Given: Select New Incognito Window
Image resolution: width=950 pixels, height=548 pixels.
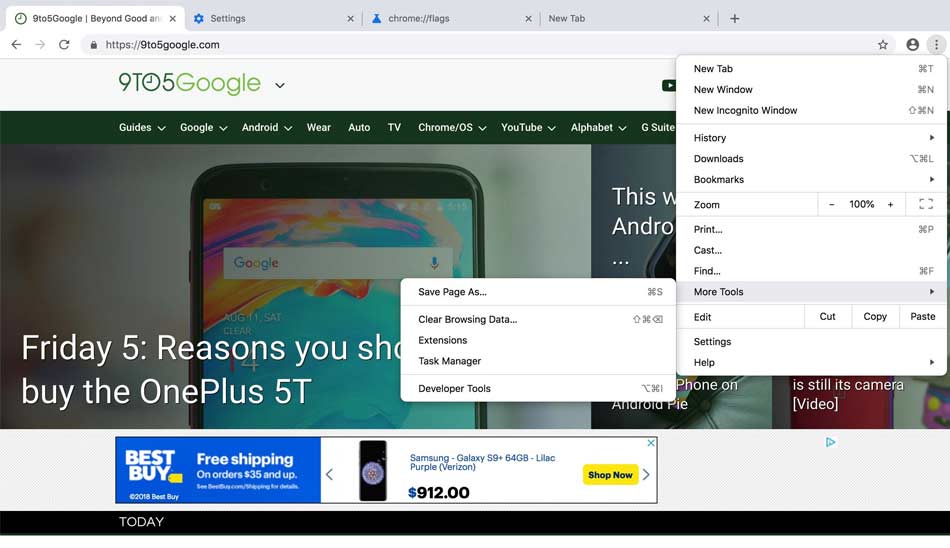Looking at the screenshot, I should [811, 110].
